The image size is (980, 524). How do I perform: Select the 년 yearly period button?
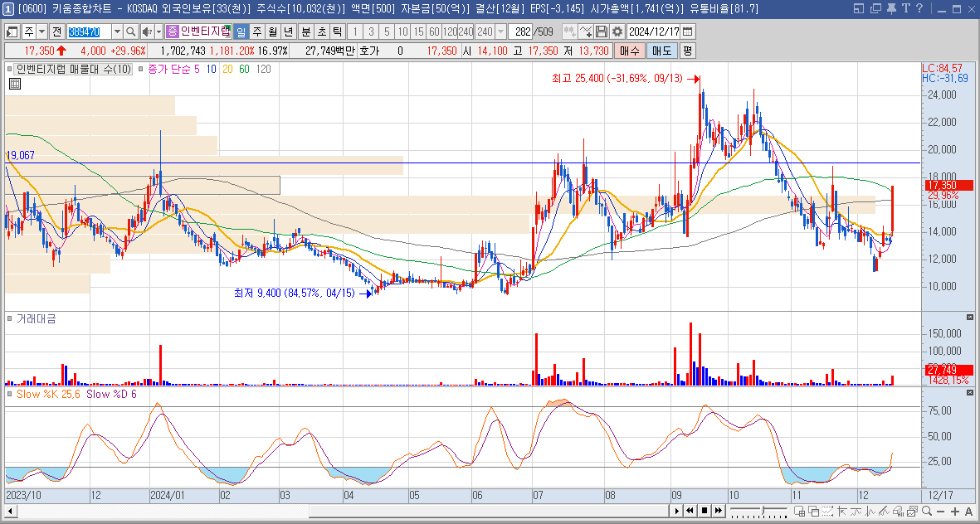(288, 32)
